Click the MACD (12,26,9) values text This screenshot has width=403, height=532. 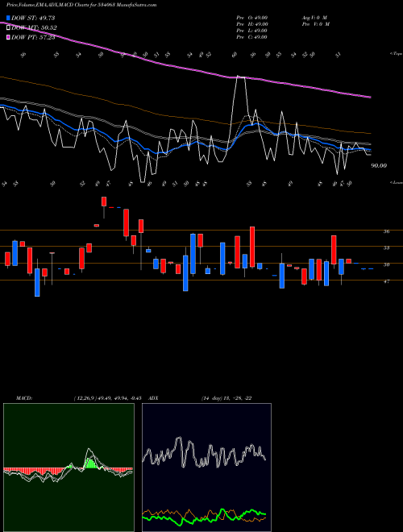(x=107, y=398)
